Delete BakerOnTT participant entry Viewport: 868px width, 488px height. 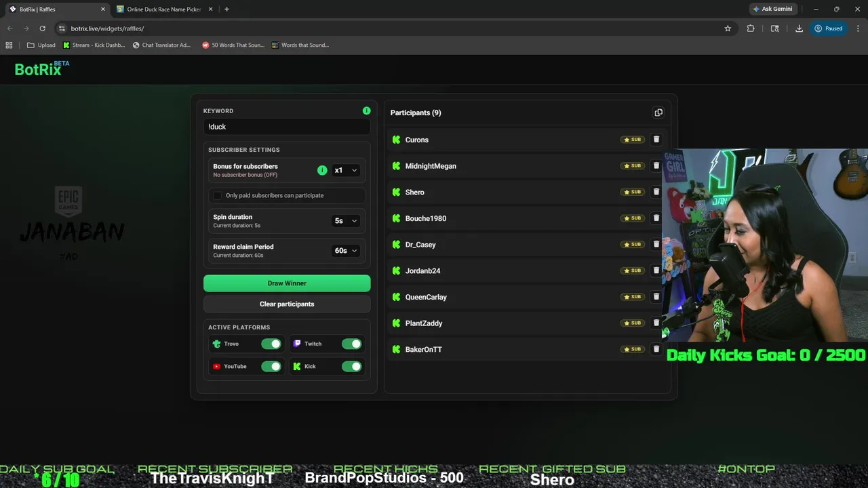tap(656, 349)
